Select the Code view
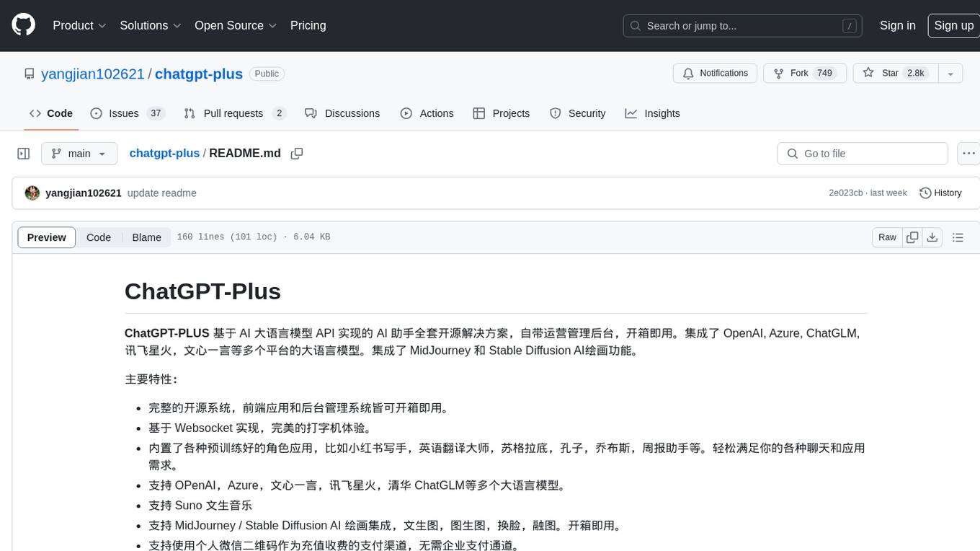The image size is (980, 551). point(99,237)
